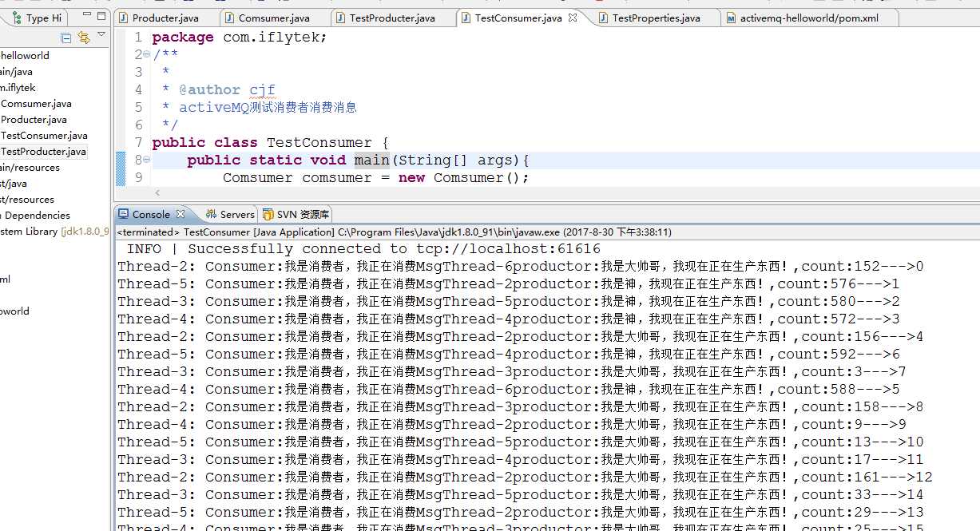The width and height of the screenshot is (980, 531).
Task: Click the SVN repository tab icon
Action: (x=268, y=214)
